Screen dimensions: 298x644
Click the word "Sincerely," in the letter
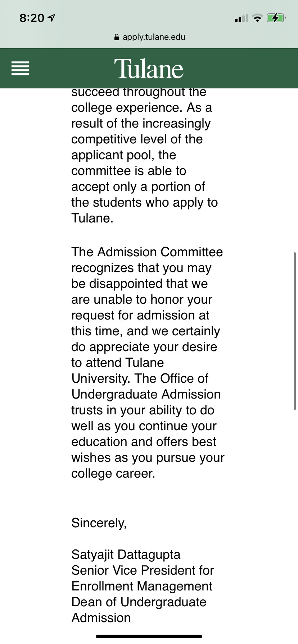pyautogui.click(x=99, y=523)
